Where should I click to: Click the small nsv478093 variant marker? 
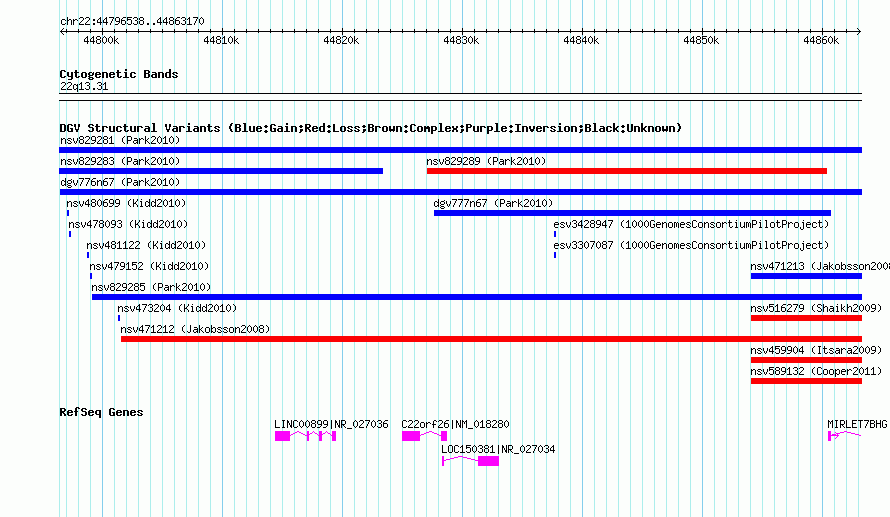pos(70,234)
